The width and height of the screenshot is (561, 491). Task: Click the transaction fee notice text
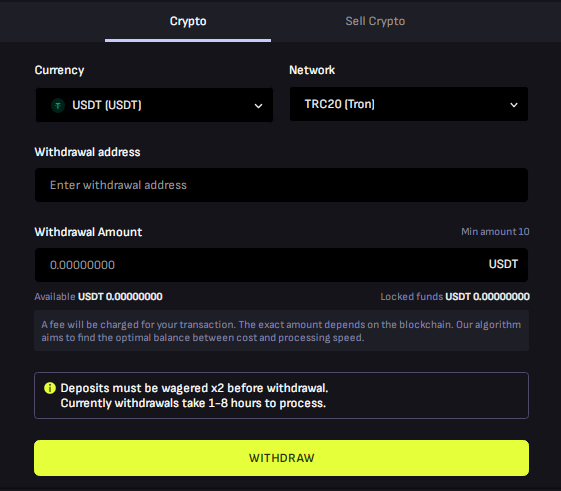[x=282, y=331]
